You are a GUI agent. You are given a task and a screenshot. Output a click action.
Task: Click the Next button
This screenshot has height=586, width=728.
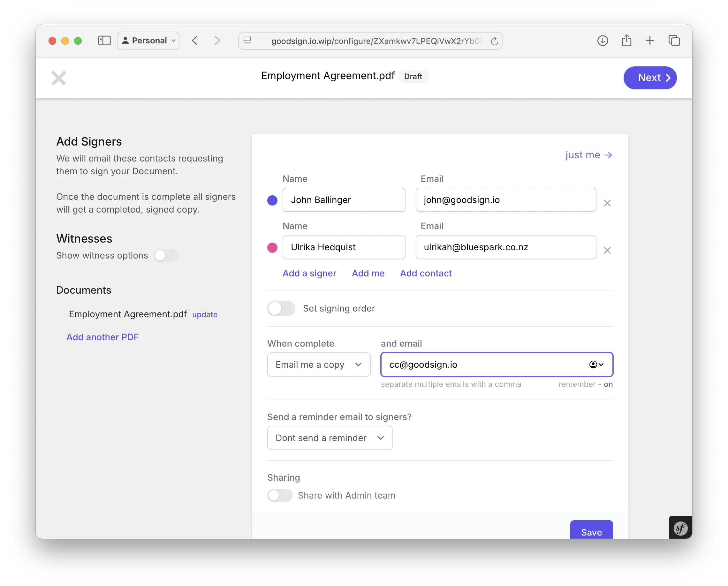(x=650, y=78)
